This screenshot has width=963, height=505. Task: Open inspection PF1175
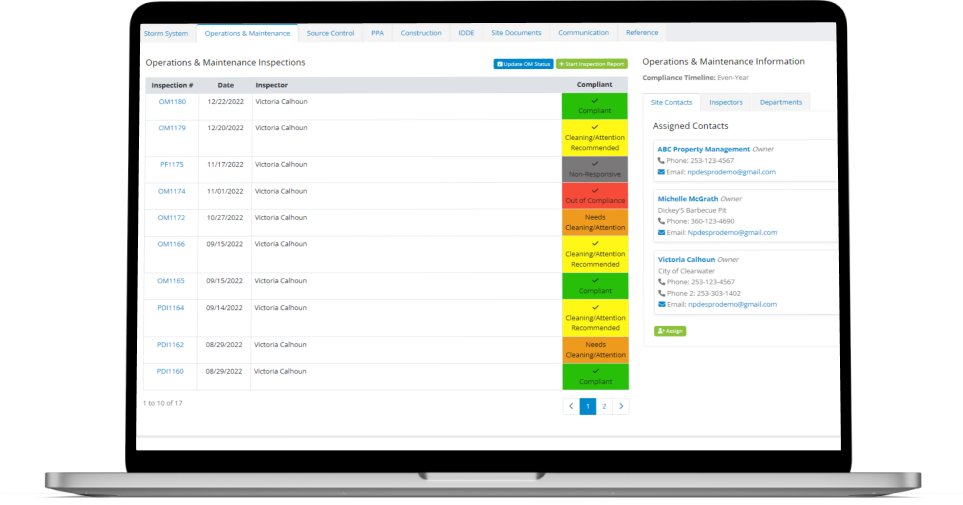tap(172, 164)
